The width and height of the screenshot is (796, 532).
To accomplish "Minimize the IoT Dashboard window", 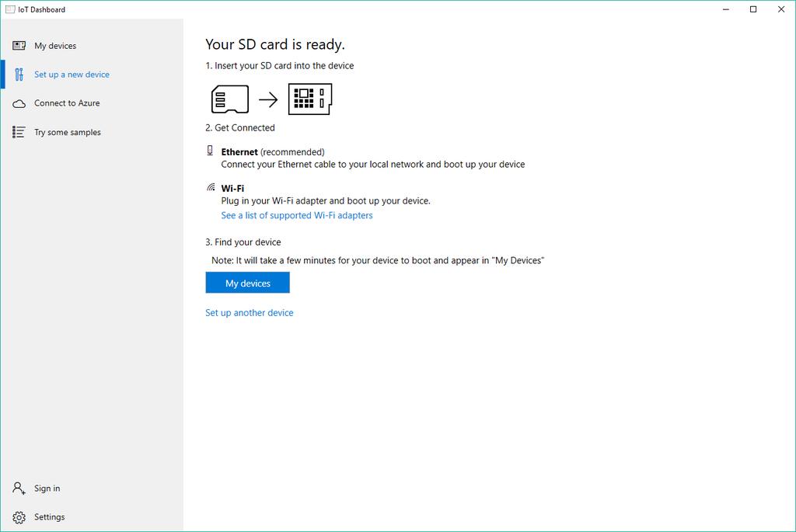I will (x=726, y=9).
